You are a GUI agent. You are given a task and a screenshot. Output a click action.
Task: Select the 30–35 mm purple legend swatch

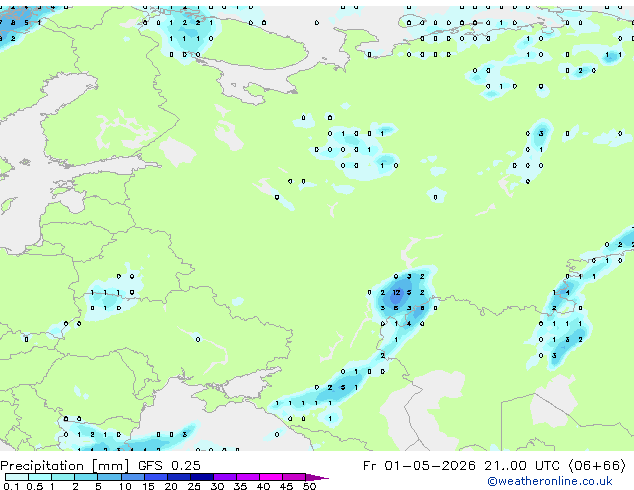point(224,477)
